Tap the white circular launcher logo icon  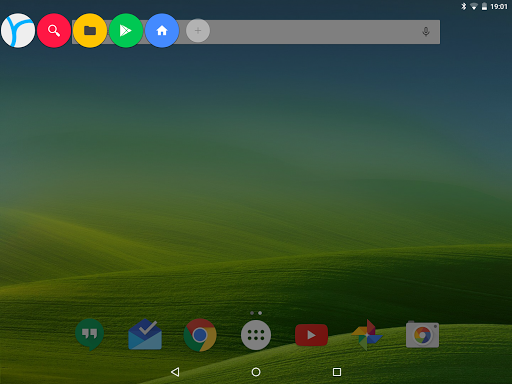[x=18, y=30]
